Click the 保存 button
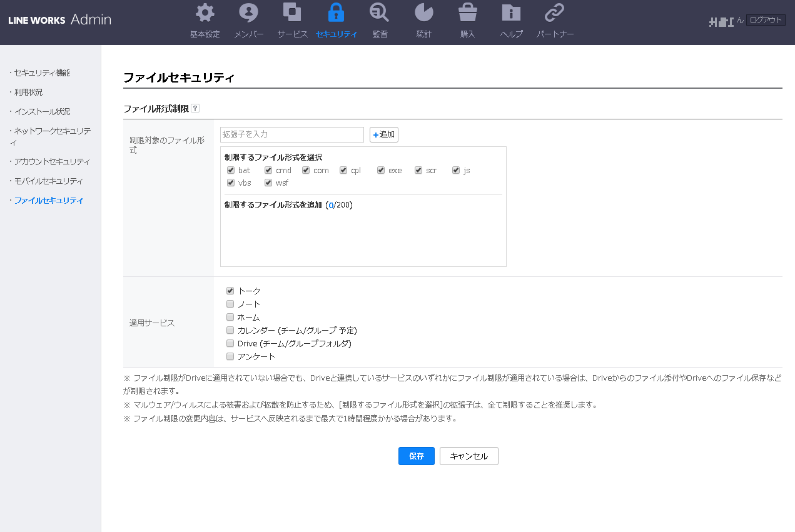The image size is (795, 532). point(416,456)
